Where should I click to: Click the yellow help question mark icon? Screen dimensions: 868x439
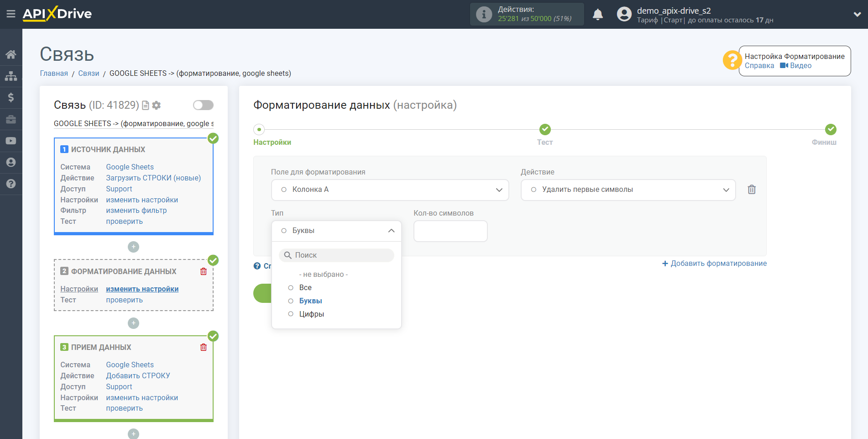point(732,60)
